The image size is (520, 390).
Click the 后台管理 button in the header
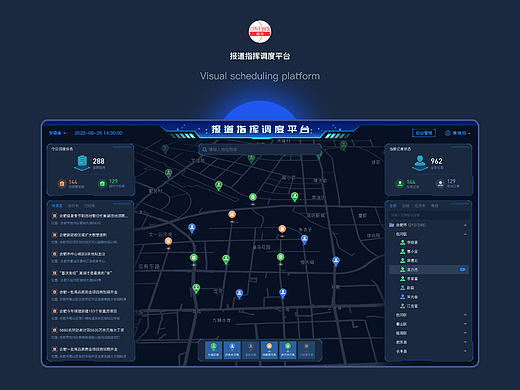click(x=424, y=133)
